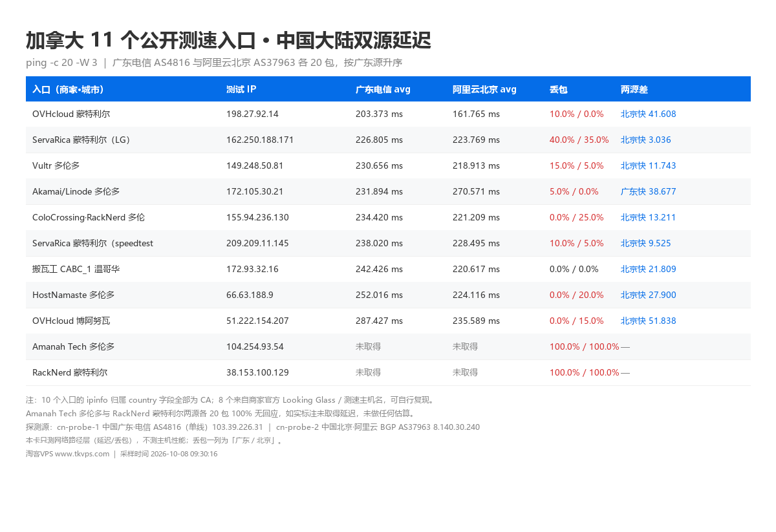Screen dimensions: 776x532
Task: Click 北京快 11.743 difference value
Action: [x=648, y=165]
